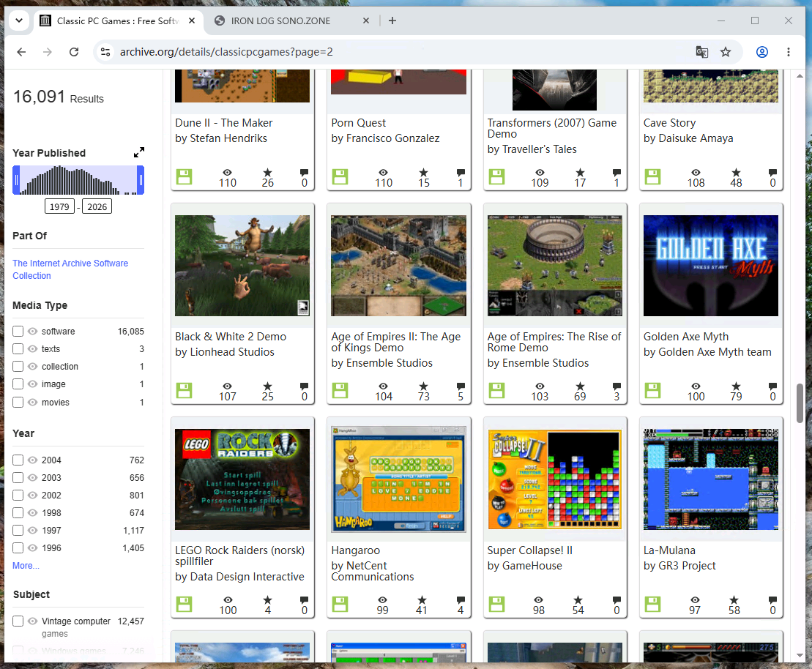
Task: Open the Chrome profile icon
Action: [x=761, y=52]
